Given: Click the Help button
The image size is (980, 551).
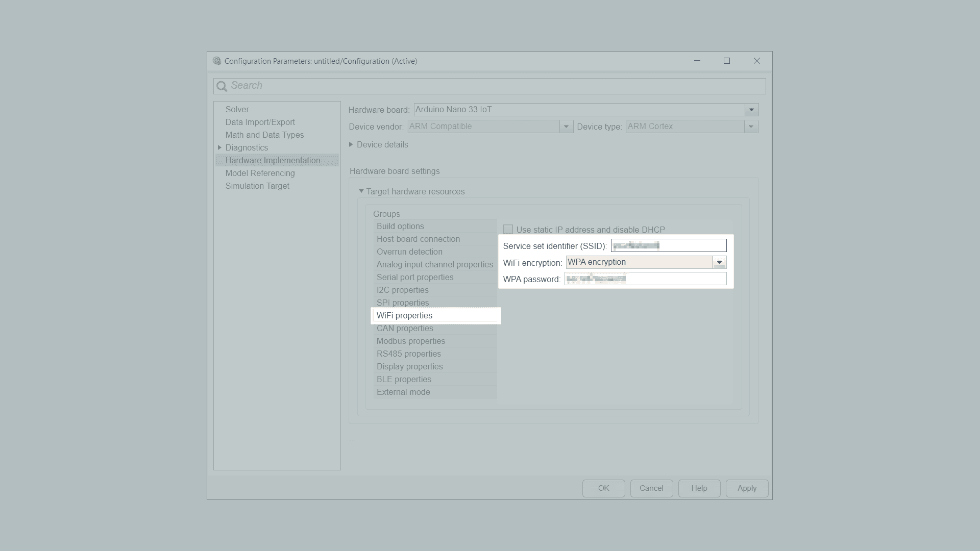Looking at the screenshot, I should (x=699, y=488).
